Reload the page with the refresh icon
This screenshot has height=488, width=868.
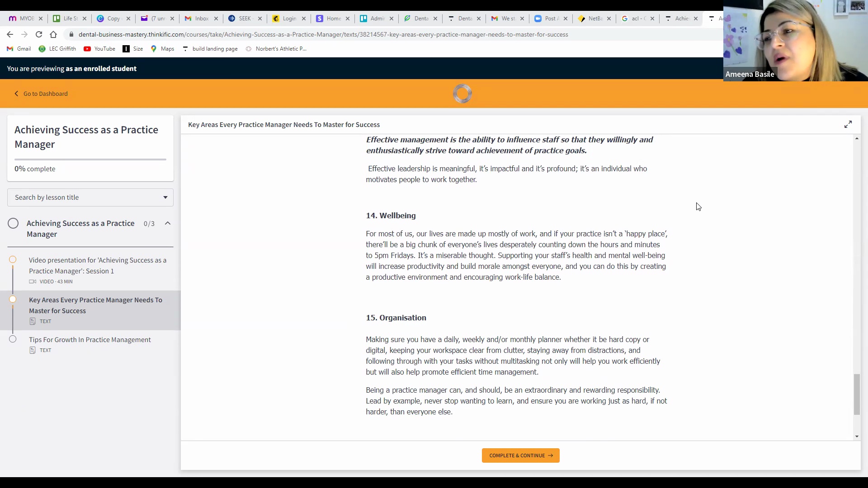coord(39,34)
